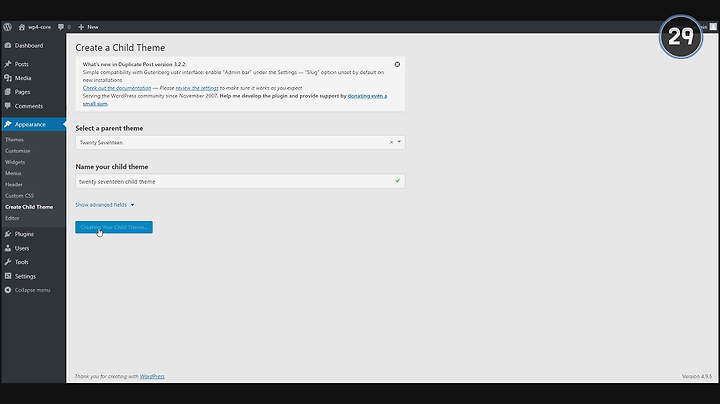Dismiss the Duplicate Post notice
Image resolution: width=720 pixels, height=404 pixels.
click(397, 64)
